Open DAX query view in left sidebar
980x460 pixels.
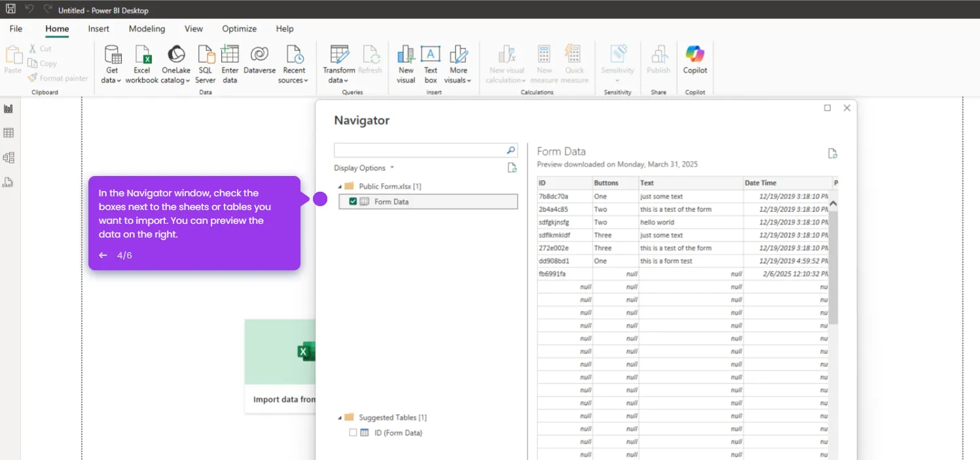pyautogui.click(x=9, y=183)
